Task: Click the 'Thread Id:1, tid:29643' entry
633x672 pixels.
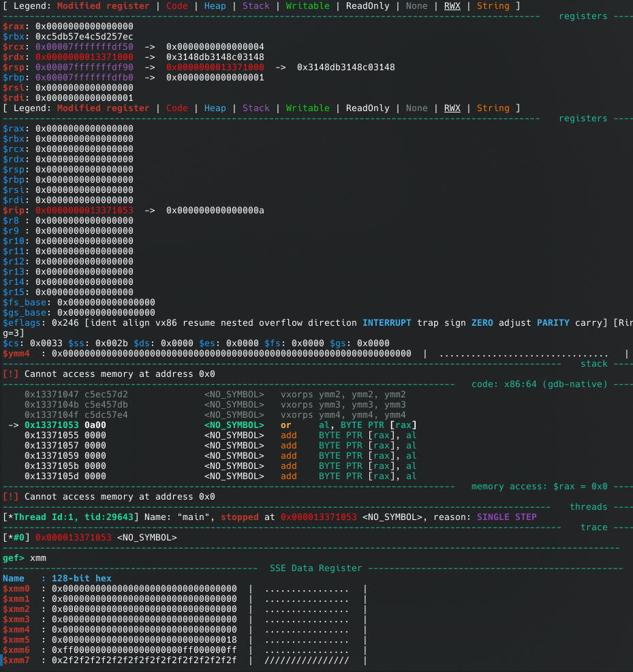Action: click(74, 517)
